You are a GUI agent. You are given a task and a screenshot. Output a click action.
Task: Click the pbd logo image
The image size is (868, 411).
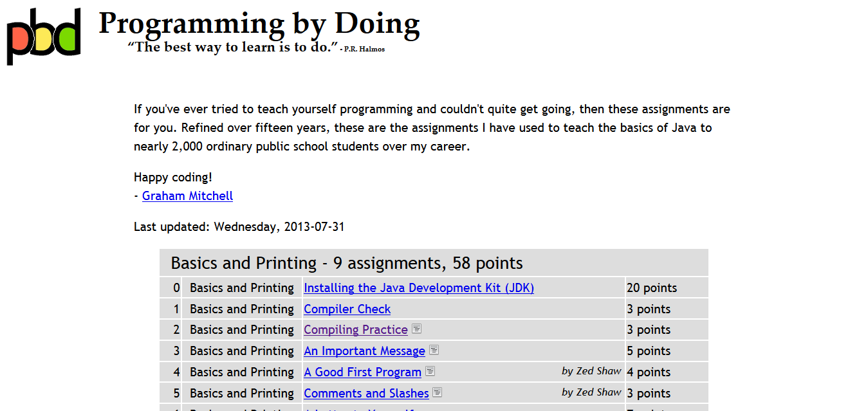(x=44, y=36)
